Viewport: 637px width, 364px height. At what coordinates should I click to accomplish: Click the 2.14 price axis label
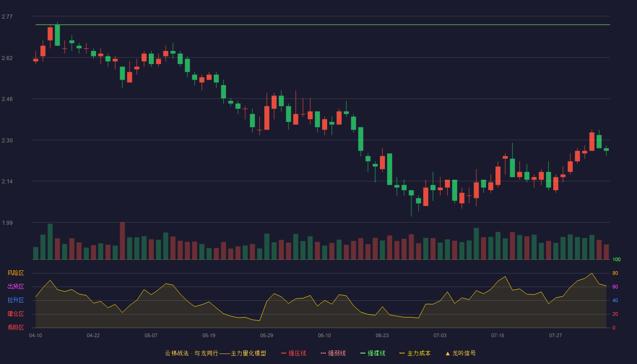pos(7,182)
